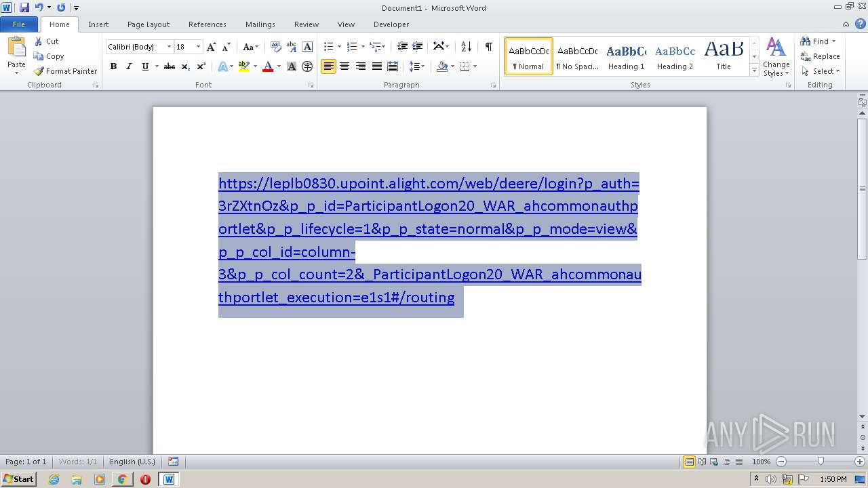Open the numbering list dropdown

[363, 47]
